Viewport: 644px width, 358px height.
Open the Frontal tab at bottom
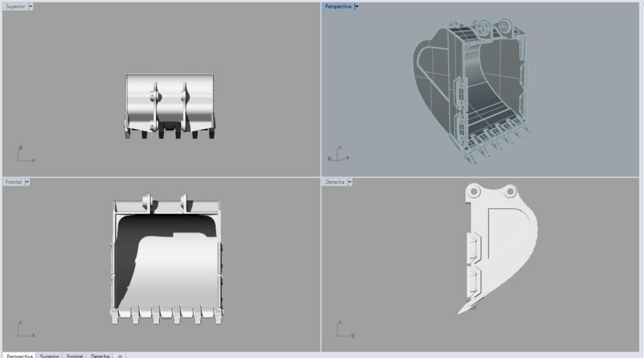point(75,355)
